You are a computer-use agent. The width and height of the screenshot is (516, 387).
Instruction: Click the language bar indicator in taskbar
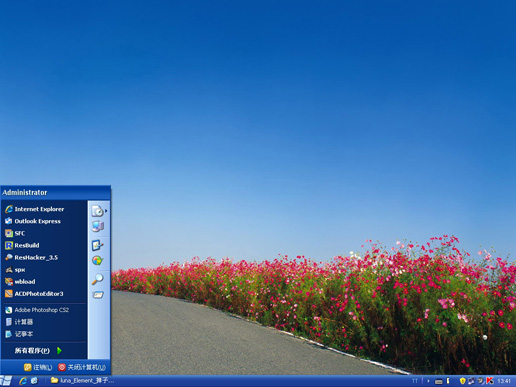pos(415,381)
